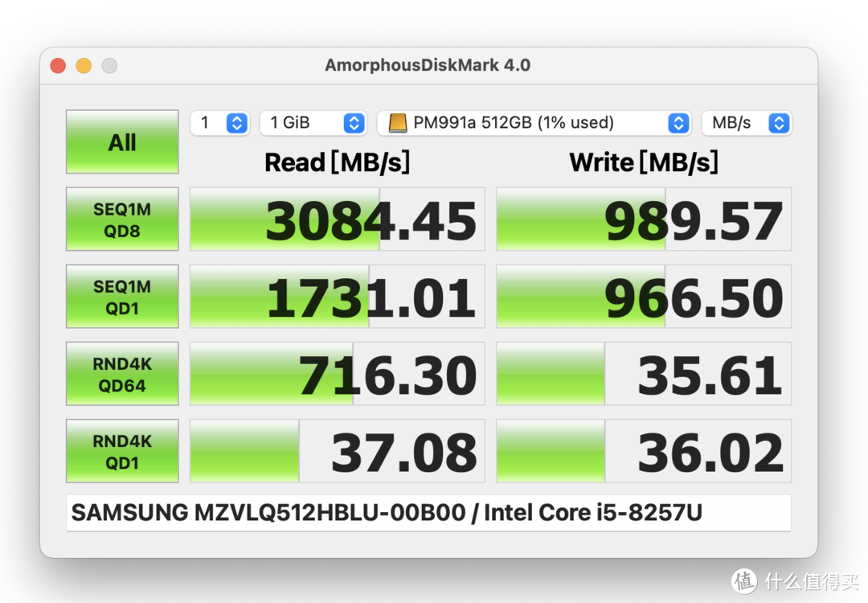Viewport: 868px width, 603px height.
Task: Open the test count dropdown showing 1
Action: pos(219,123)
